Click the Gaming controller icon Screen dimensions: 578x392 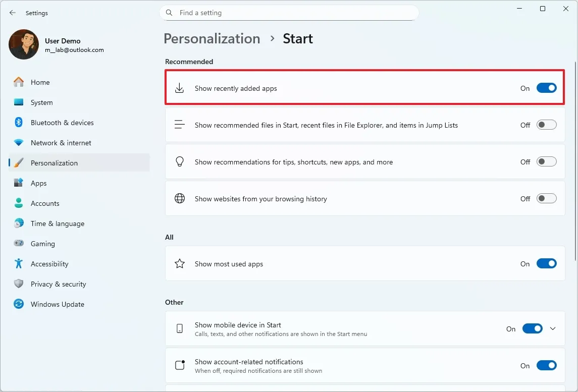18,243
